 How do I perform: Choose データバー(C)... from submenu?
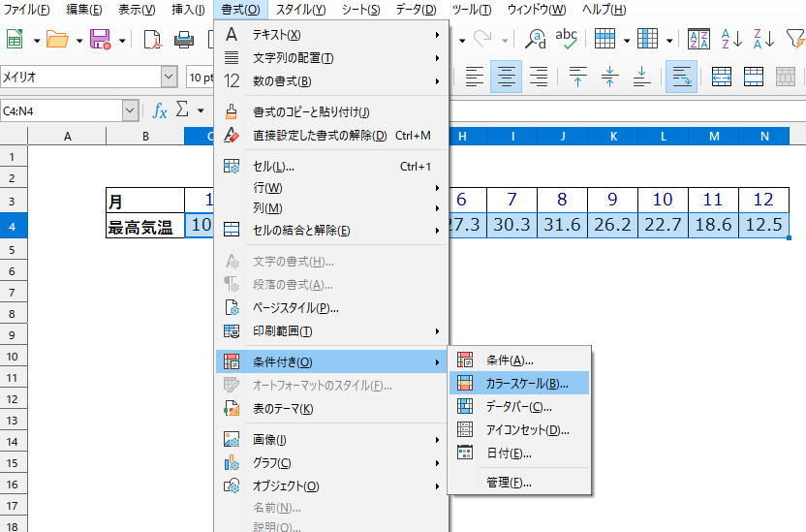[x=519, y=407]
